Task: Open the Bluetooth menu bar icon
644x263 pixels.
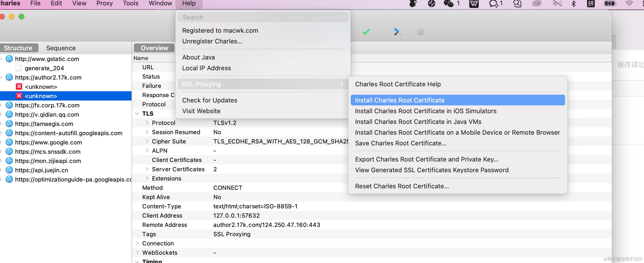Action: 574,3
